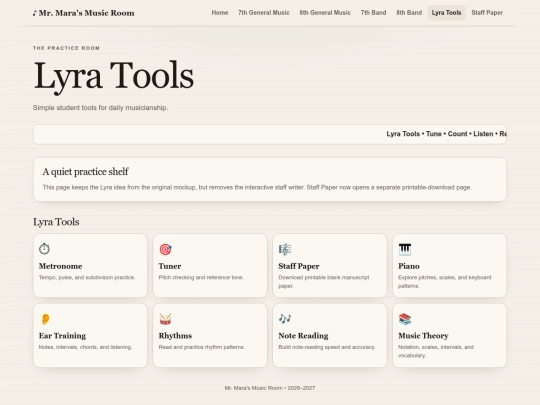540x405 pixels.
Task: Click the Mr. Mara's Music Room site logo
Action: 83,13
